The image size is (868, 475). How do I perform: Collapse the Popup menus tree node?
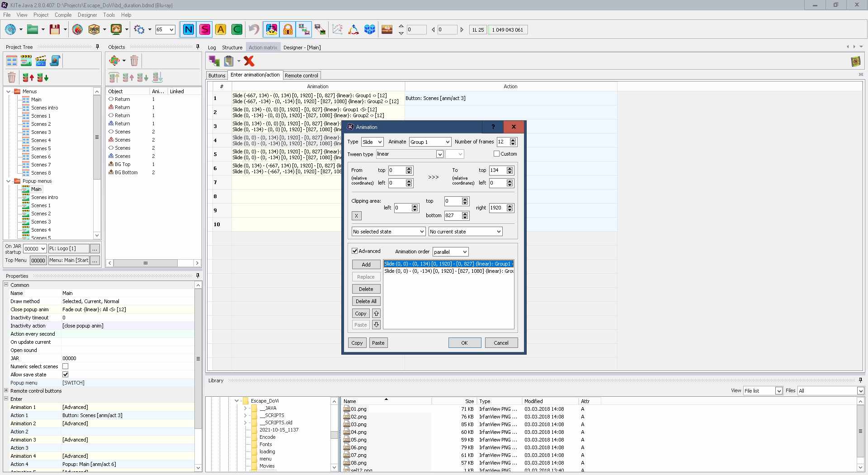tap(9, 181)
